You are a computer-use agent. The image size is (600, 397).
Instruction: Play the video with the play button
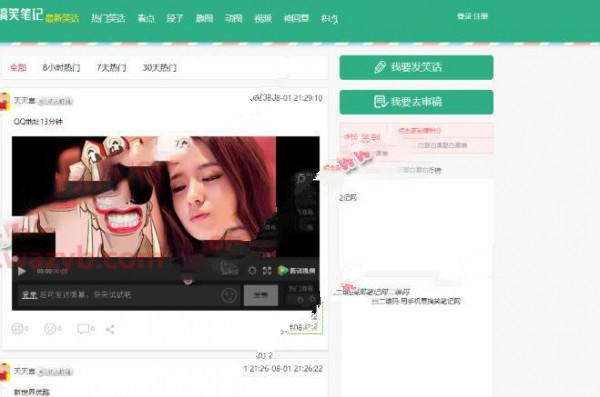click(22, 271)
